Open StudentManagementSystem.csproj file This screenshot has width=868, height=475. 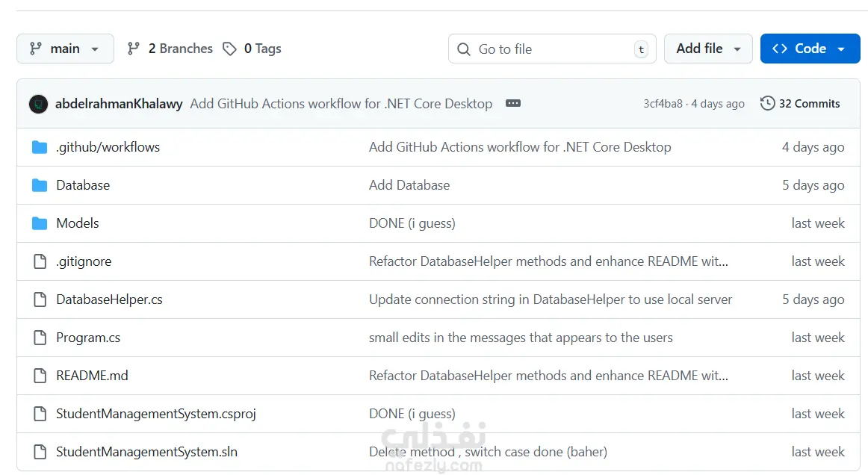click(x=156, y=414)
